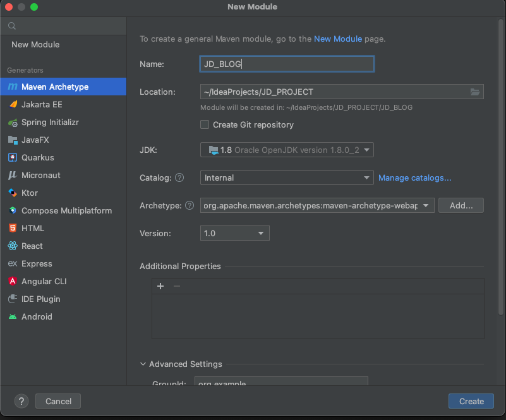This screenshot has height=420, width=506.
Task: Select Android generator
Action: pos(63,316)
